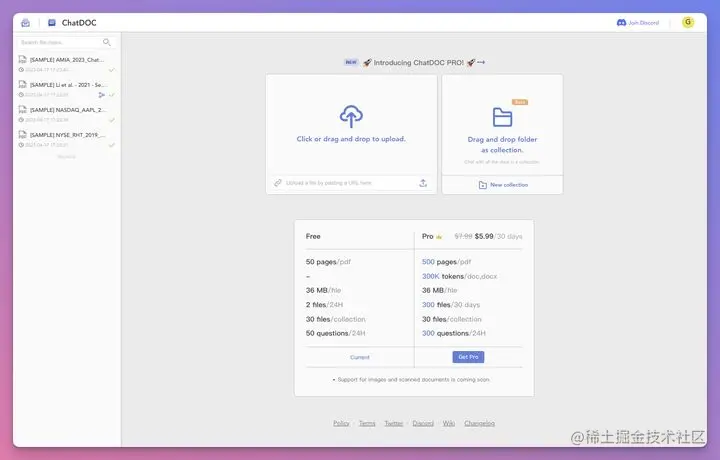
Task: Open the Policy footer link
Action: click(341, 423)
